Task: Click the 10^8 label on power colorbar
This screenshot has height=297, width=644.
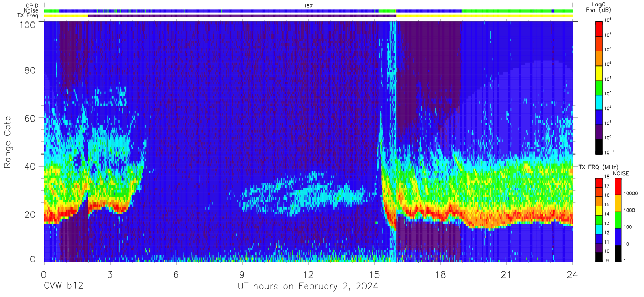Action: click(x=609, y=20)
